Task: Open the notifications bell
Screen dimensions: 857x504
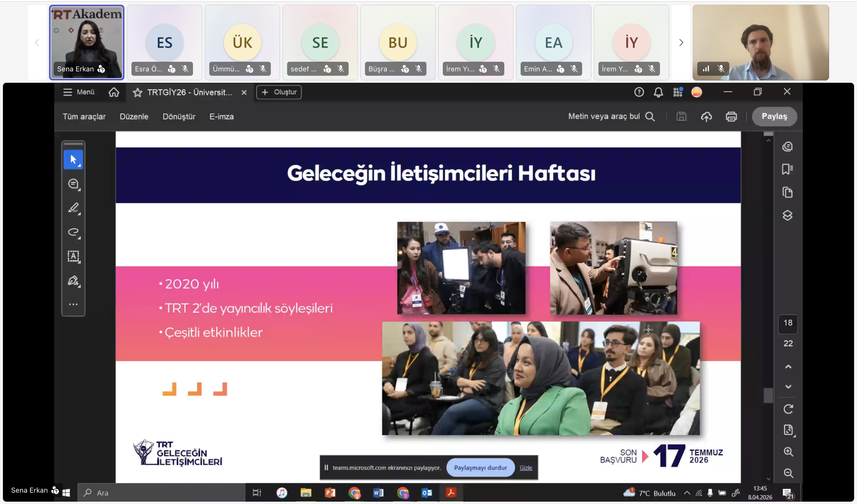Action: click(658, 92)
